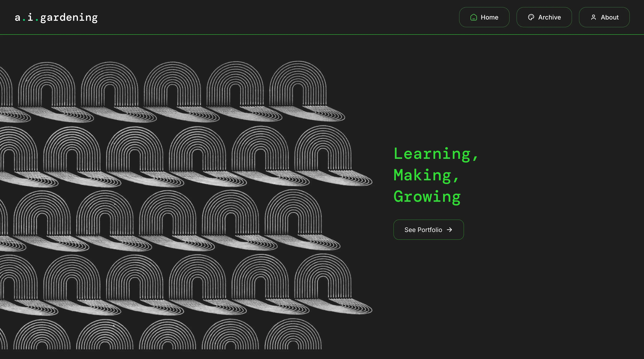
Task: Click the palette icon beside Archive
Action: coord(531,17)
